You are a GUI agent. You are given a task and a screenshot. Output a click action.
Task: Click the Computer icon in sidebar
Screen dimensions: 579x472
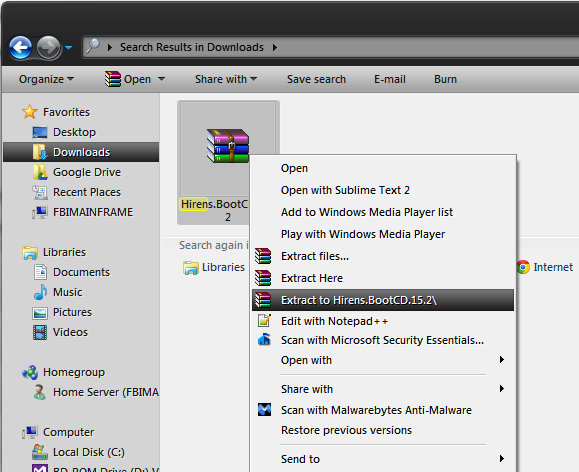tap(30, 432)
